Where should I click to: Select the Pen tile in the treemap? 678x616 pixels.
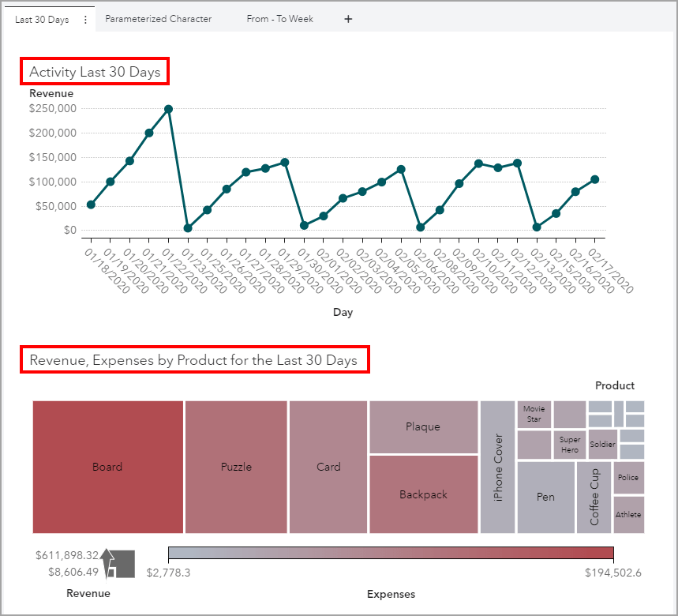[x=545, y=497]
